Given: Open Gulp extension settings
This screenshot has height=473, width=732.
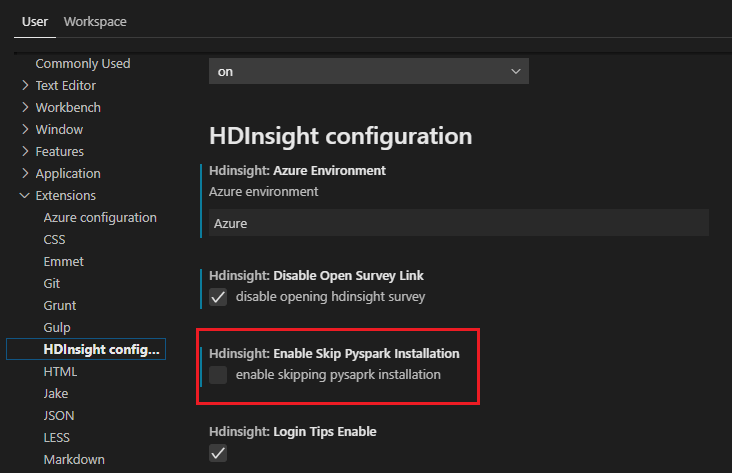Looking at the screenshot, I should (57, 328).
